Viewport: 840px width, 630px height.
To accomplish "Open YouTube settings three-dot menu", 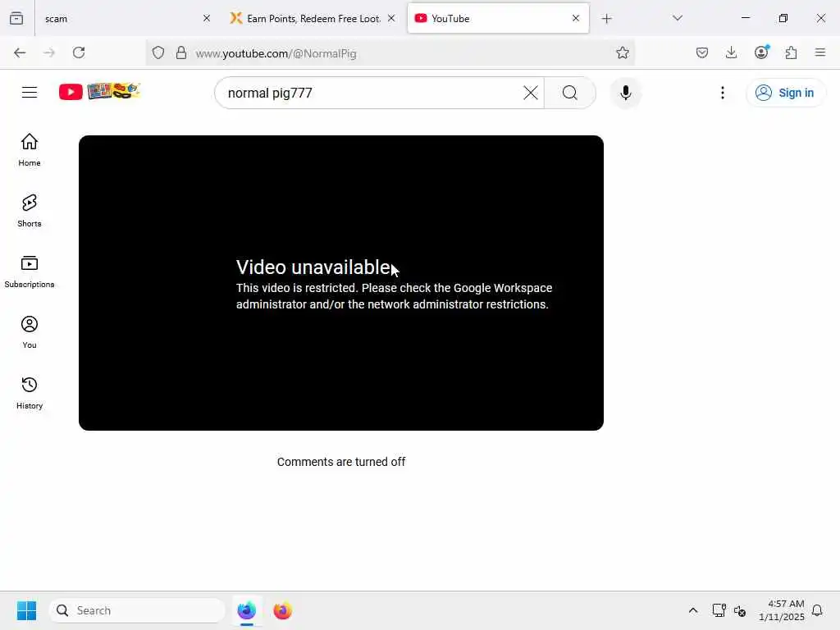I will (x=722, y=93).
